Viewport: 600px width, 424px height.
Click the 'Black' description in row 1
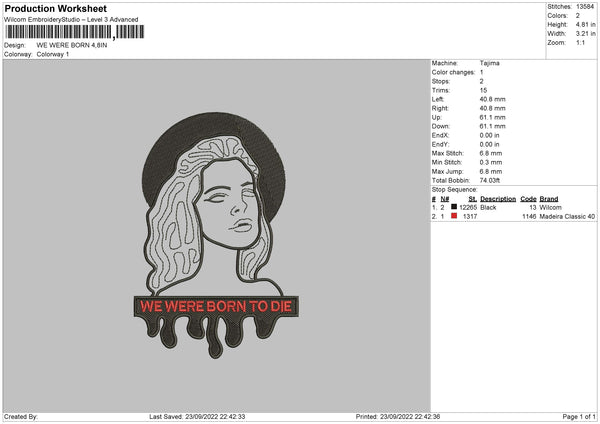[x=488, y=207]
